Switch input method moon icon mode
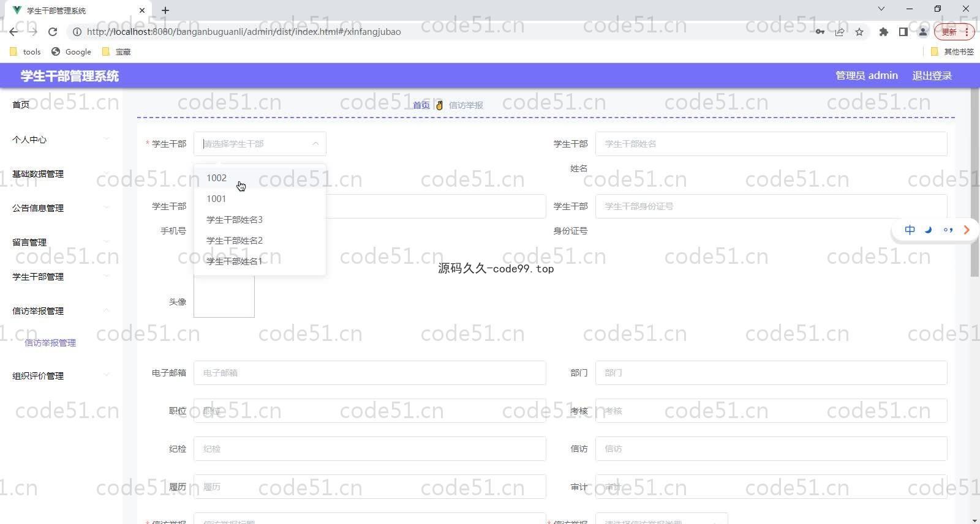980x524 pixels. (929, 230)
